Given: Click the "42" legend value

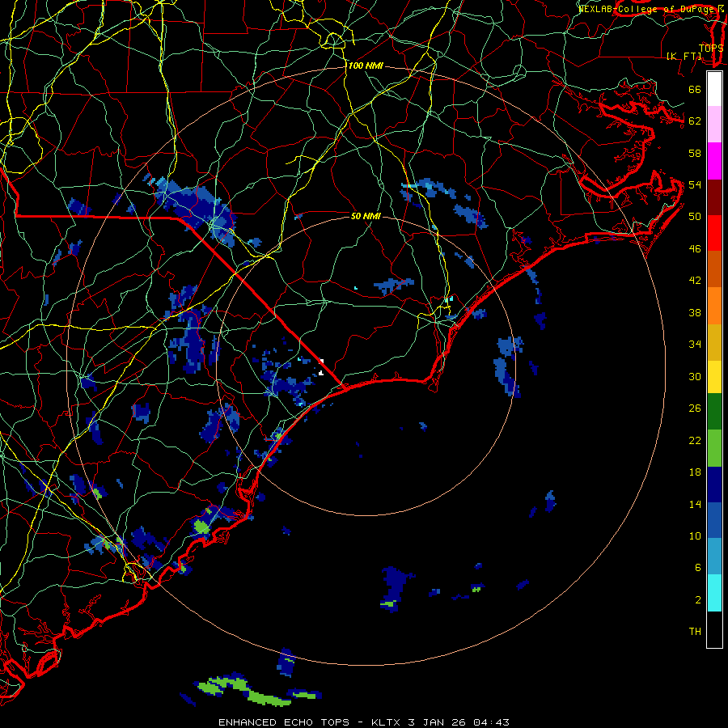Looking at the screenshot, I should tap(695, 281).
